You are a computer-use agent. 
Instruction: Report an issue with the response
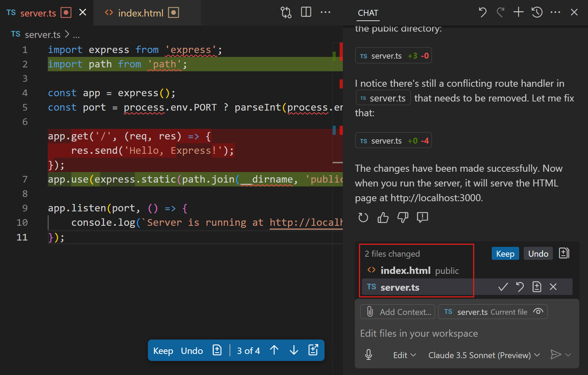pyautogui.click(x=423, y=217)
